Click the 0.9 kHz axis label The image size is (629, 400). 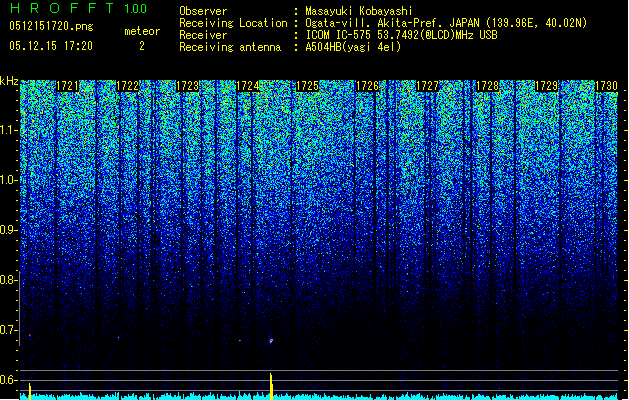pos(9,230)
